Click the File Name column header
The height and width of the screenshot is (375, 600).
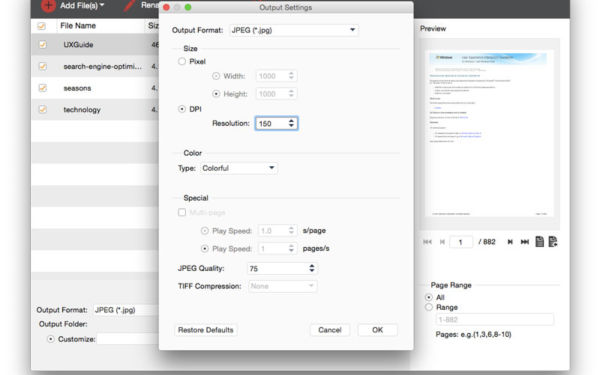78,26
